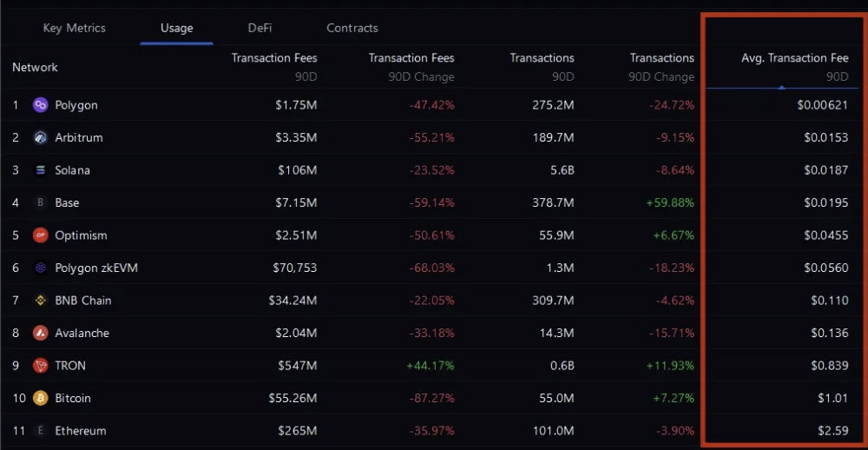Click Polygon zkEVM's fee change -68.03%
This screenshot has width=868, height=450.
431,268
